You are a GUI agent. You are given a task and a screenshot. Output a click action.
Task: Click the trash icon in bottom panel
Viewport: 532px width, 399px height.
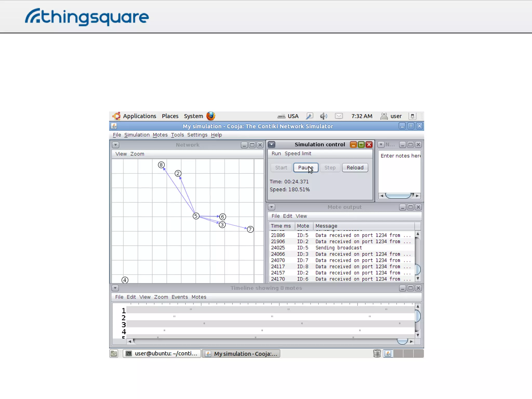coord(377,353)
